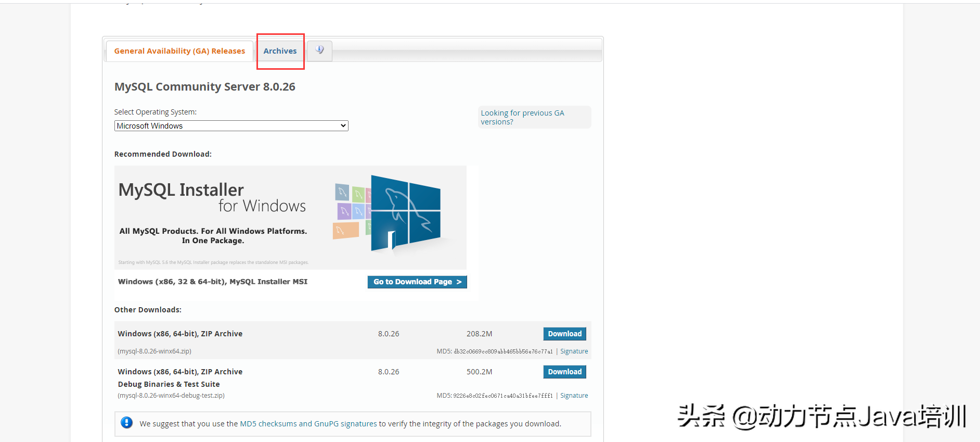Click MD5 hash 9226e8c02fec0671ca40a31bfee7fff1
The image size is (980, 442).
point(503,396)
